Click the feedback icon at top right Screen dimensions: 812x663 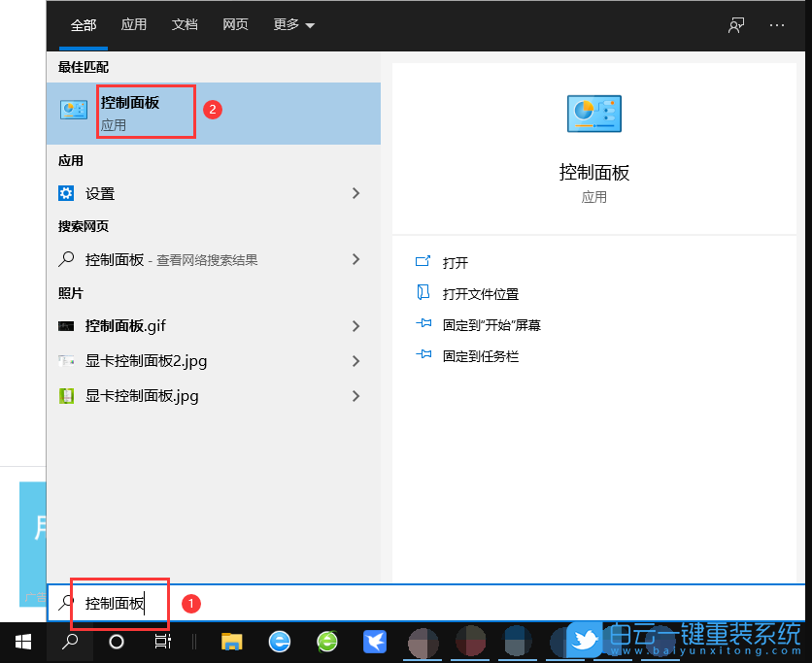[735, 25]
